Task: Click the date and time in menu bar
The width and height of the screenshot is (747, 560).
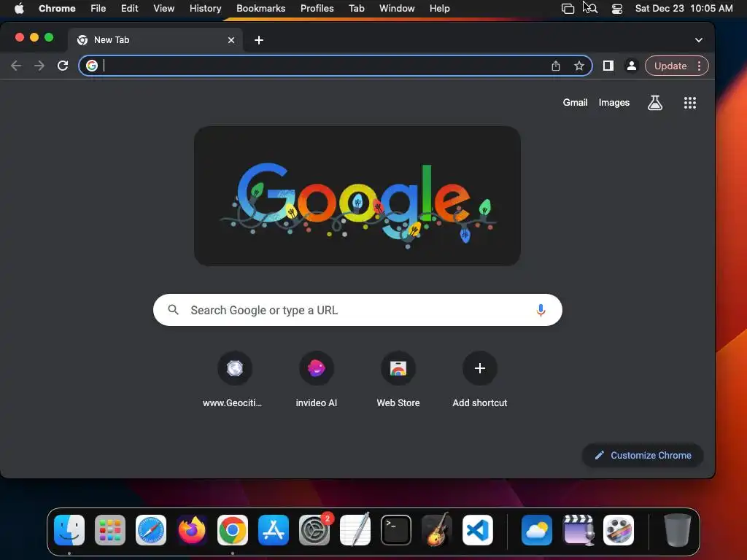Action: 684,9
